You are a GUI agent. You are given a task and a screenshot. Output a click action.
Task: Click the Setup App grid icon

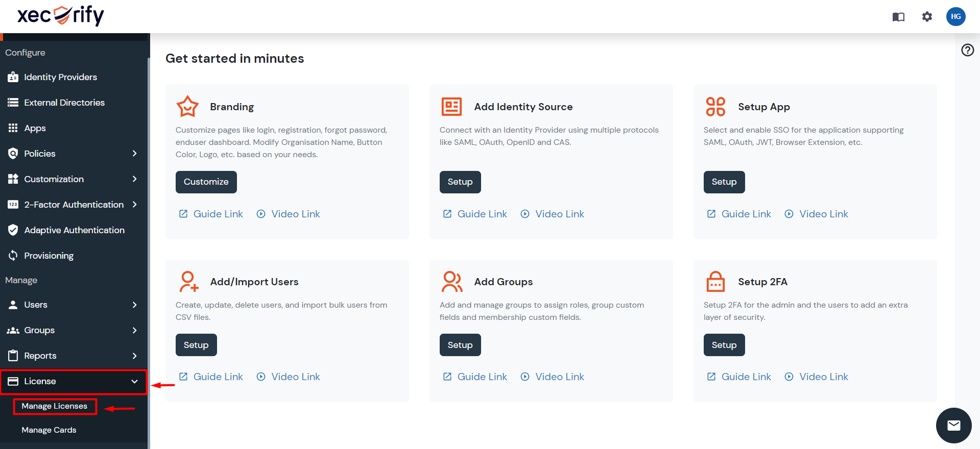point(715,107)
